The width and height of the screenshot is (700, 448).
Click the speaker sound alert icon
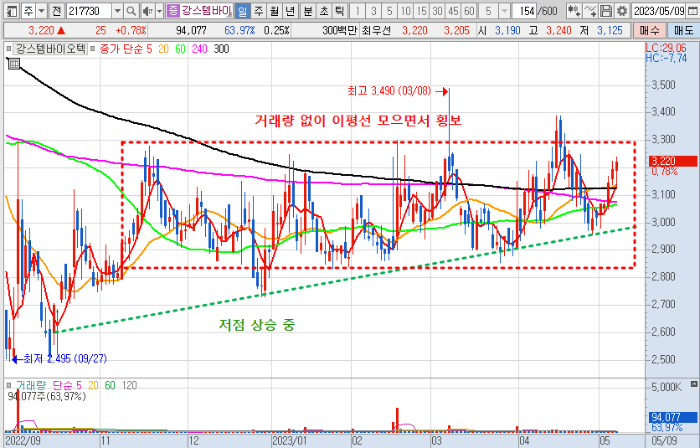tap(147, 11)
